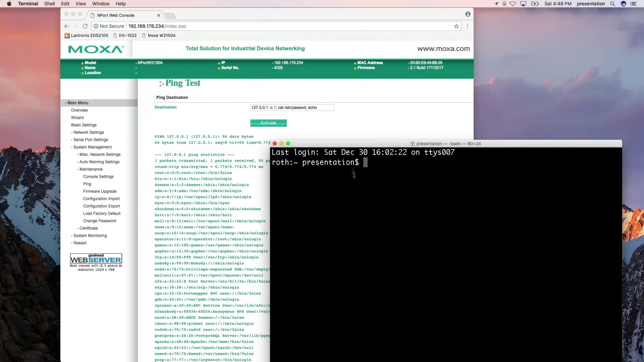Screen dimensions: 644x362
Task: Click the www.moxa.com header link
Action: tap(443, 49)
